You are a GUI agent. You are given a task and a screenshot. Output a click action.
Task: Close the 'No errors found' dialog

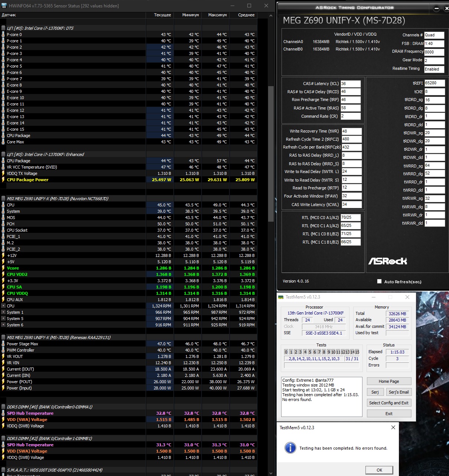coord(393,427)
